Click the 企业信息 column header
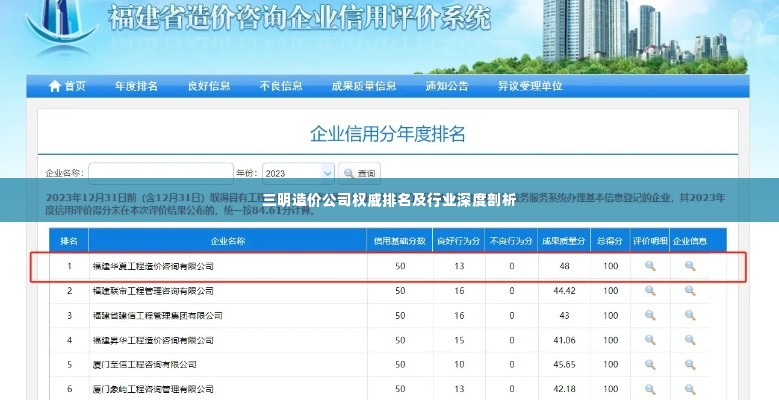Screen dimensions: 779x400 [x=690, y=241]
